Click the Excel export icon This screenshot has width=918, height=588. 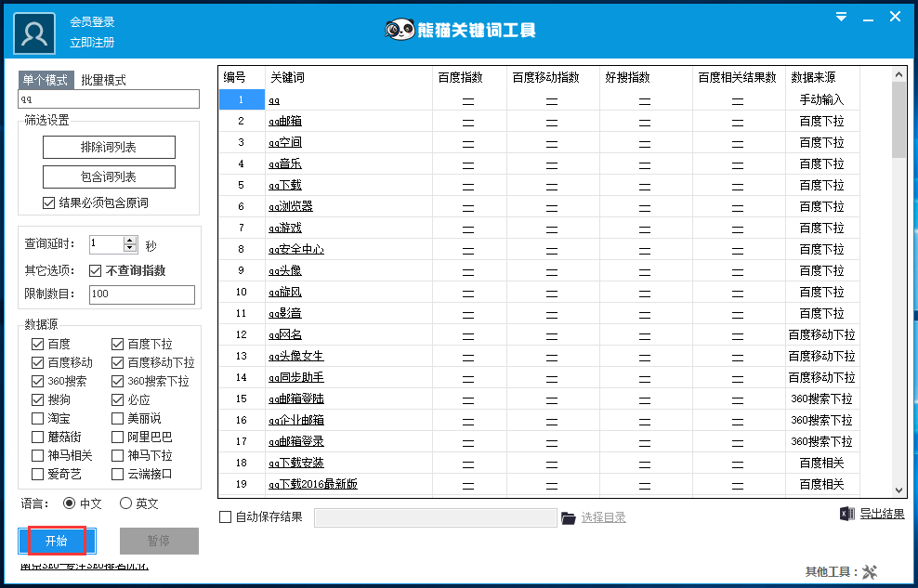tap(846, 515)
